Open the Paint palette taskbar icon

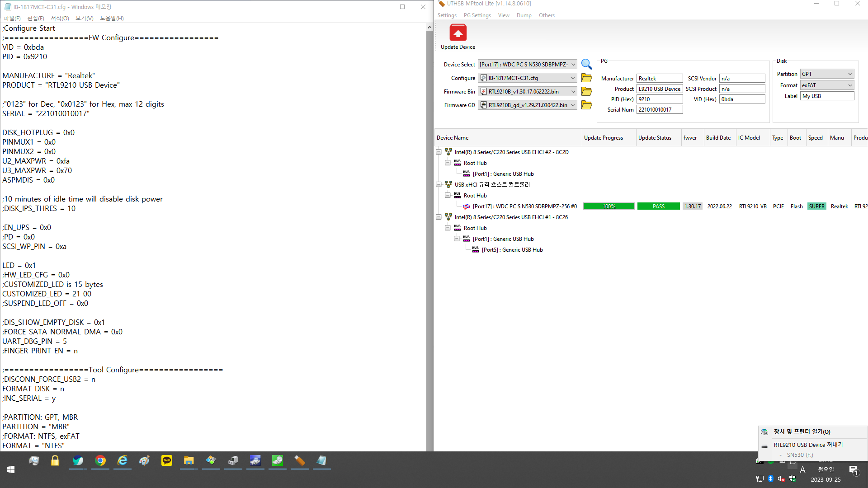[x=145, y=460]
